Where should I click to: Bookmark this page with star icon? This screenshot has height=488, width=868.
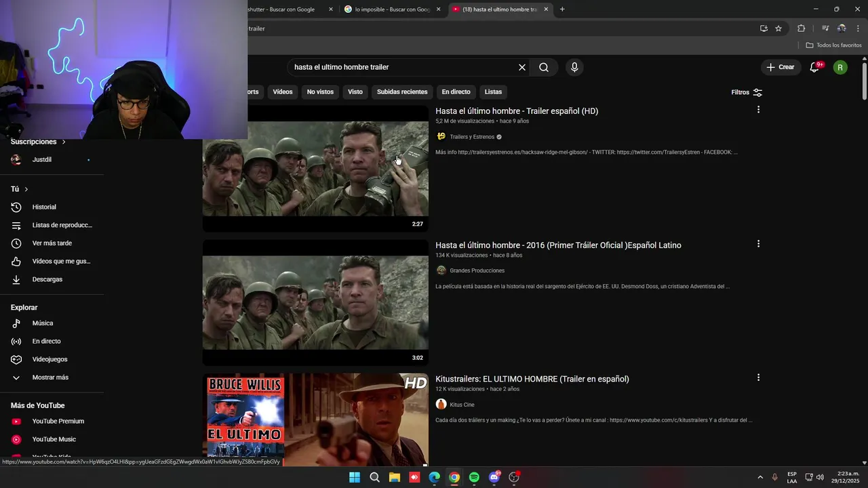click(x=778, y=28)
